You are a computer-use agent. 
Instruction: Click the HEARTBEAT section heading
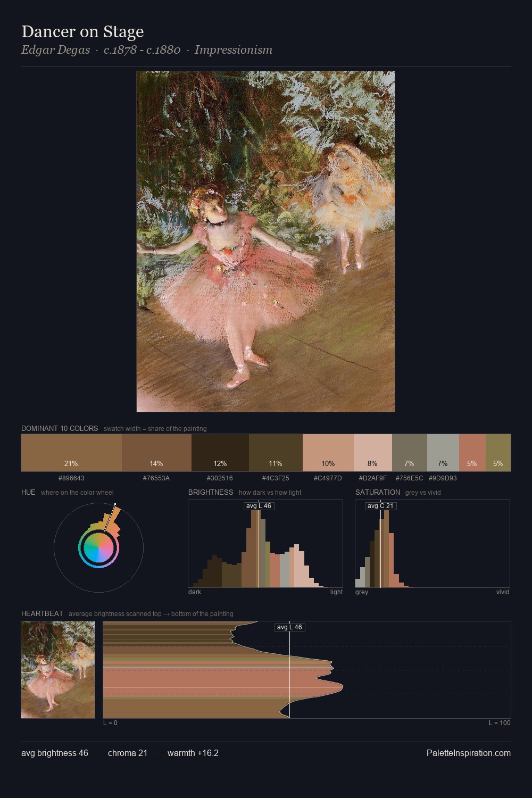click(42, 613)
